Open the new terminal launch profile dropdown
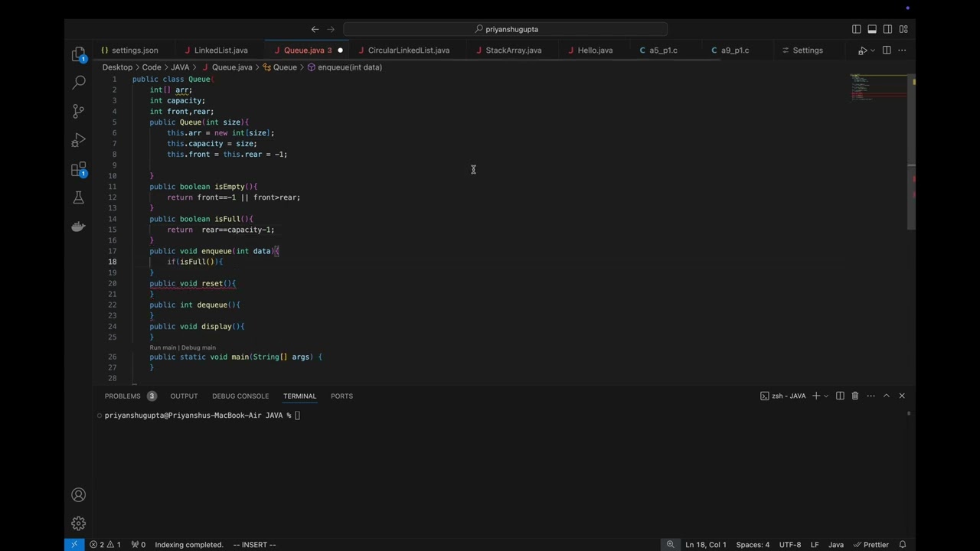The height and width of the screenshot is (551, 980). (x=826, y=396)
